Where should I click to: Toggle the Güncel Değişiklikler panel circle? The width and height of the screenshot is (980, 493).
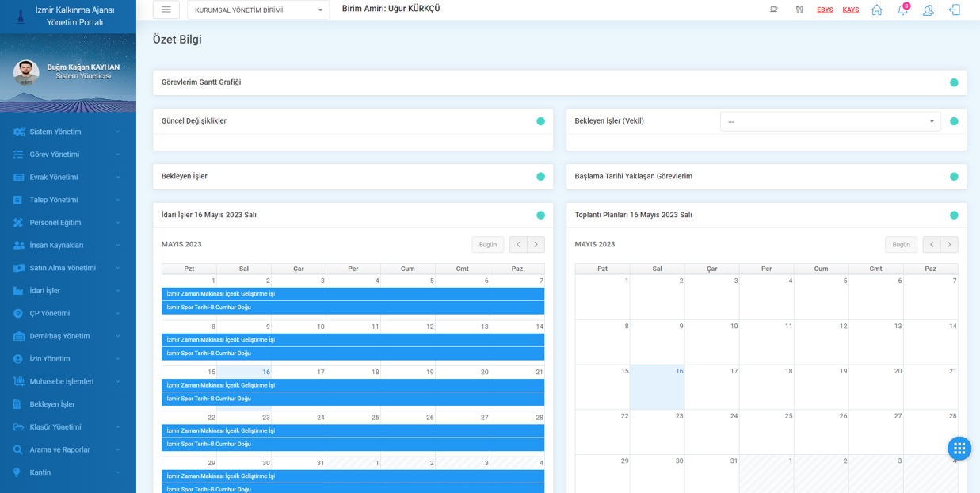click(x=540, y=121)
